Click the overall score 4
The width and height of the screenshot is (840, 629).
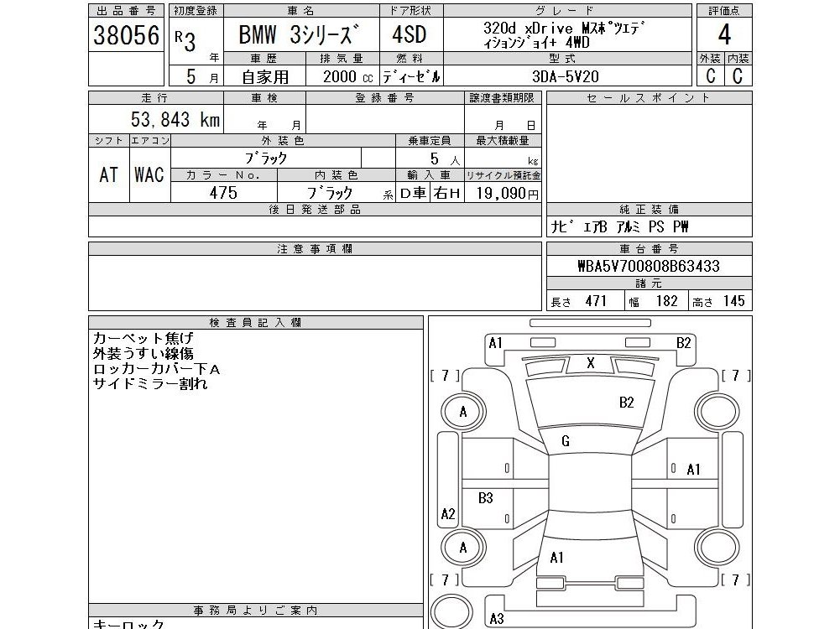point(723,34)
